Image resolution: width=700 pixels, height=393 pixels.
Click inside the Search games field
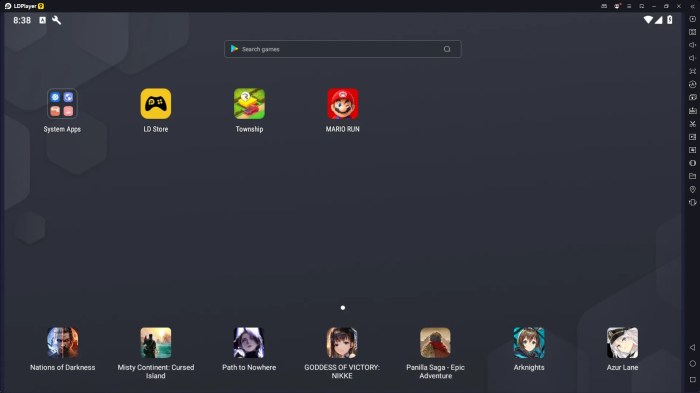(x=342, y=49)
